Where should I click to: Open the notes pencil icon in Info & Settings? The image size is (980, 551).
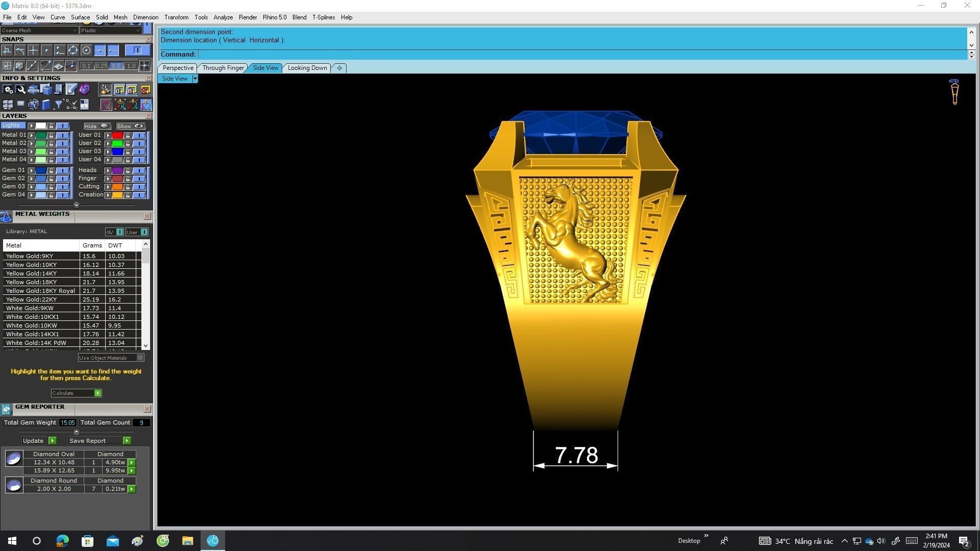pos(71,89)
